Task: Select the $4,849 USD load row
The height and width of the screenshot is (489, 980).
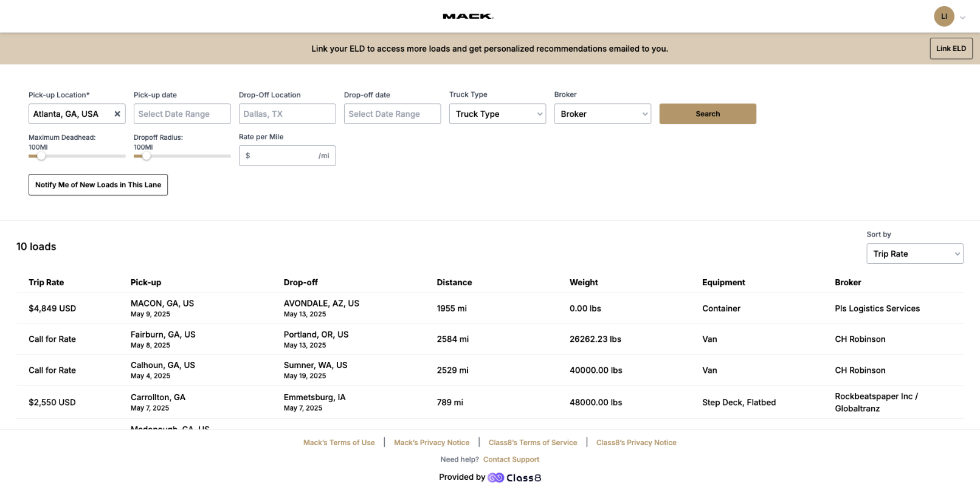Action: [490, 308]
